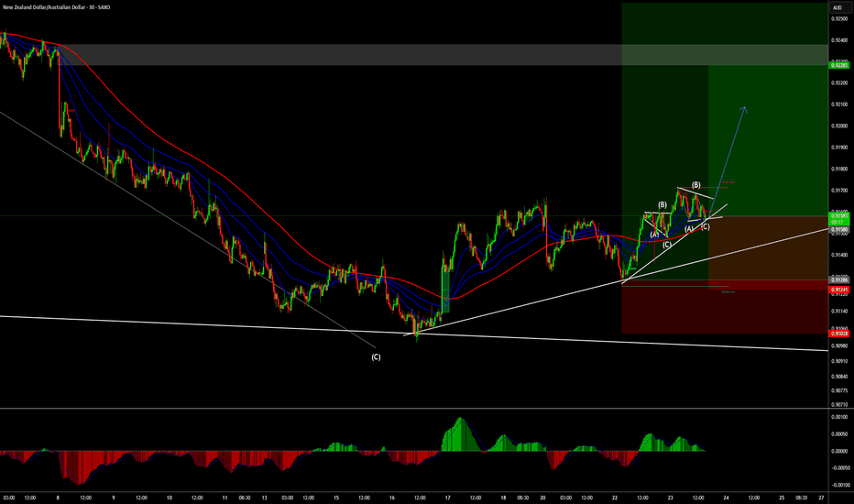Select the grey 0.91580 price label
This screenshot has height=504, width=854.
click(838, 230)
